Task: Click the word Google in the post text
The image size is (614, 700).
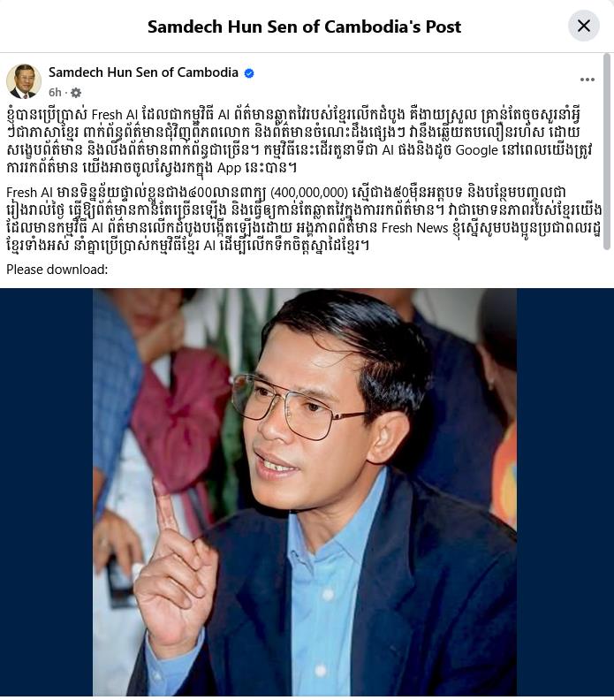Action: pyautogui.click(x=476, y=150)
